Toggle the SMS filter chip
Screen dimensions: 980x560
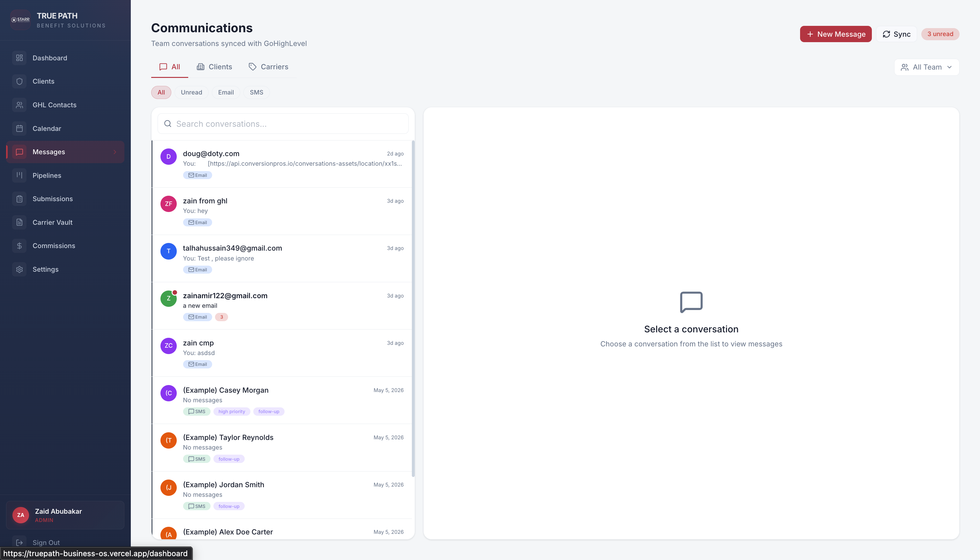256,92
